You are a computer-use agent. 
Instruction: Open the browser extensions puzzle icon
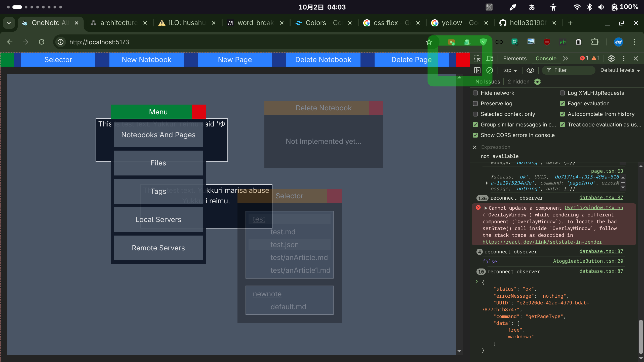(x=595, y=42)
